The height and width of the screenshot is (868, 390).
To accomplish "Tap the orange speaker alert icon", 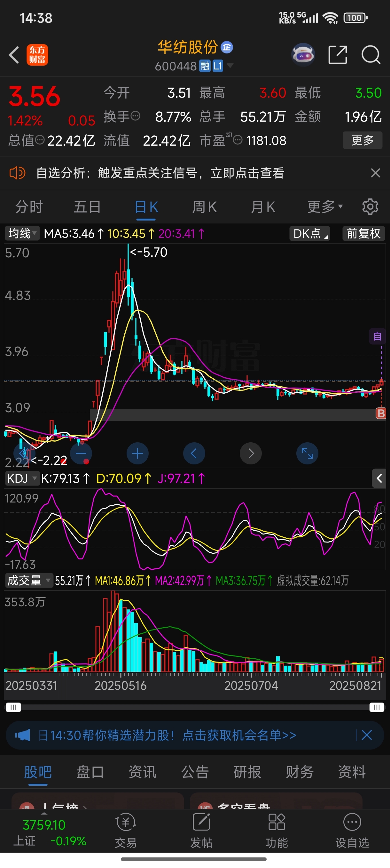I will tap(17, 173).
